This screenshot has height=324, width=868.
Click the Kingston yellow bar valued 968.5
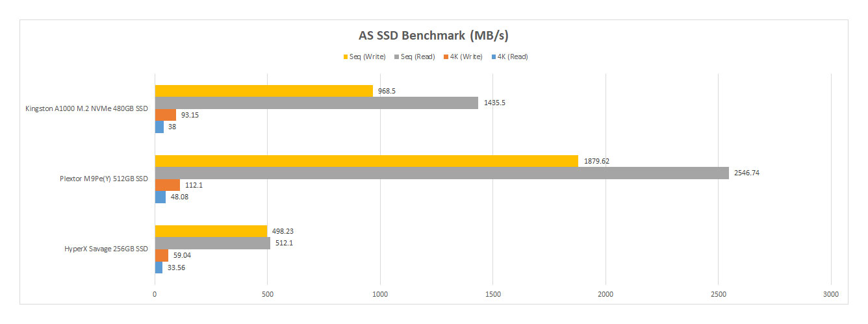264,91
